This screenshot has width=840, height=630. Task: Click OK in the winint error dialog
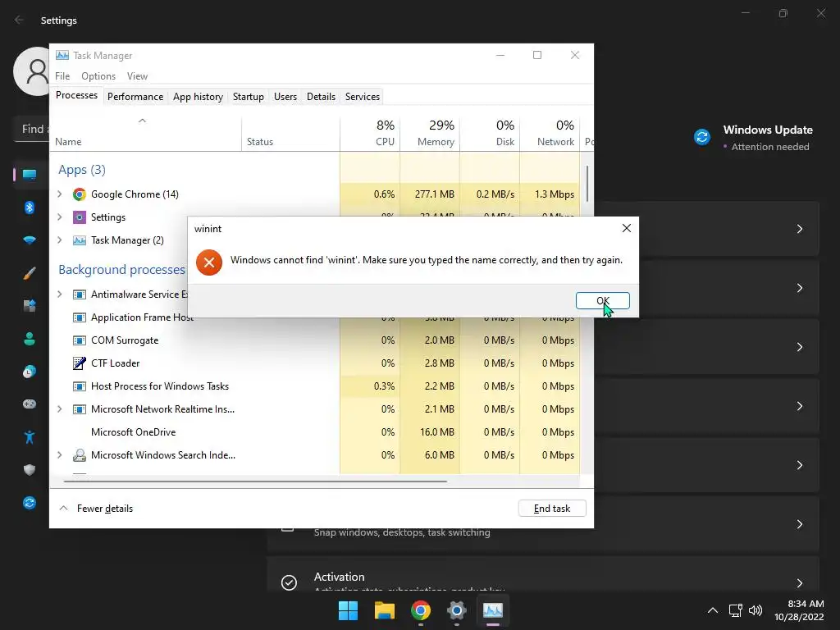coord(602,300)
